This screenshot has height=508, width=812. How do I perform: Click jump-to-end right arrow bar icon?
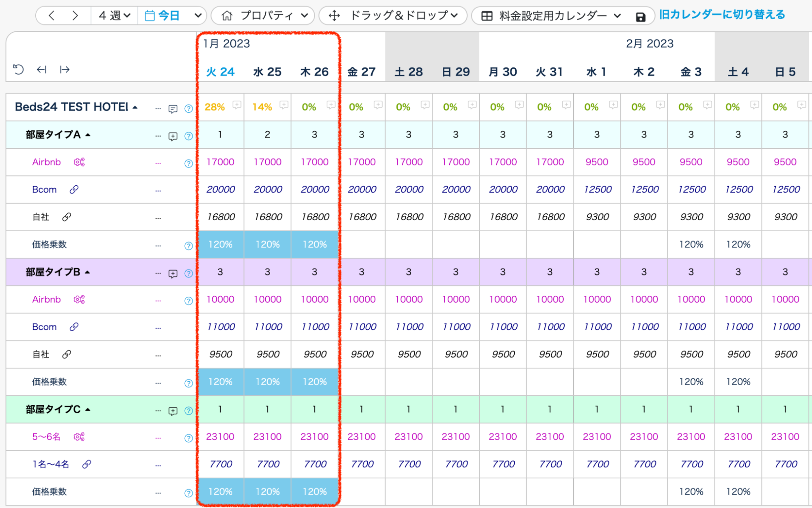click(x=65, y=69)
